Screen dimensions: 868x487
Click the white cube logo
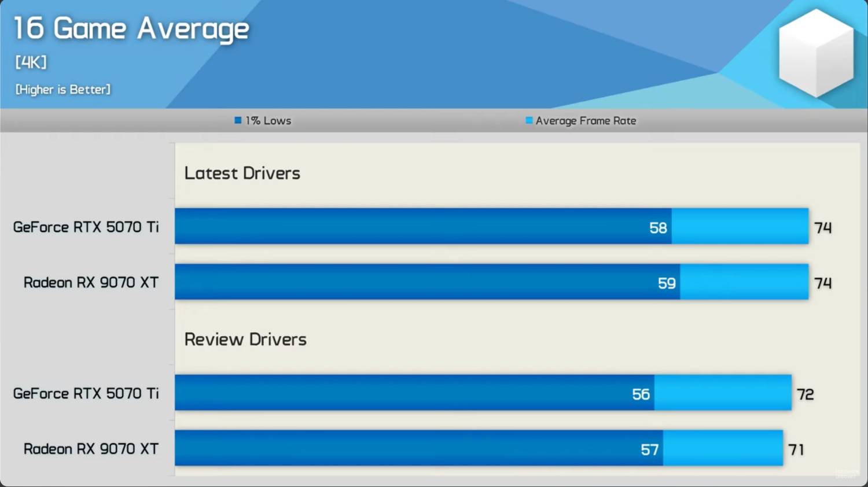[x=816, y=53]
